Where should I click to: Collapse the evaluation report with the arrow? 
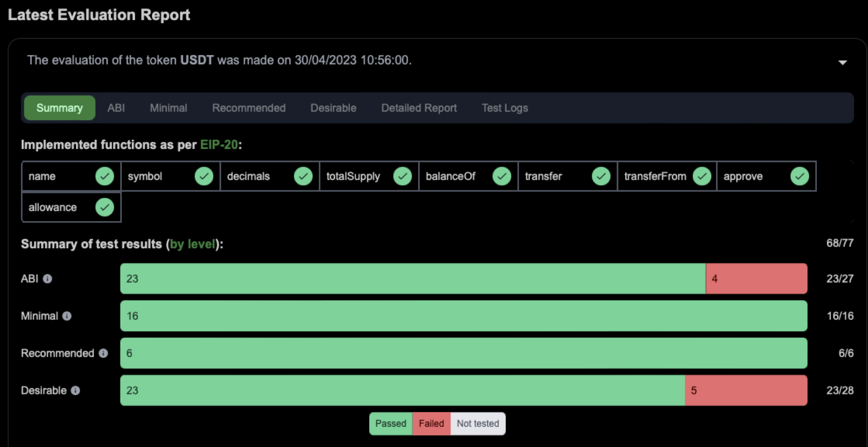pos(842,62)
